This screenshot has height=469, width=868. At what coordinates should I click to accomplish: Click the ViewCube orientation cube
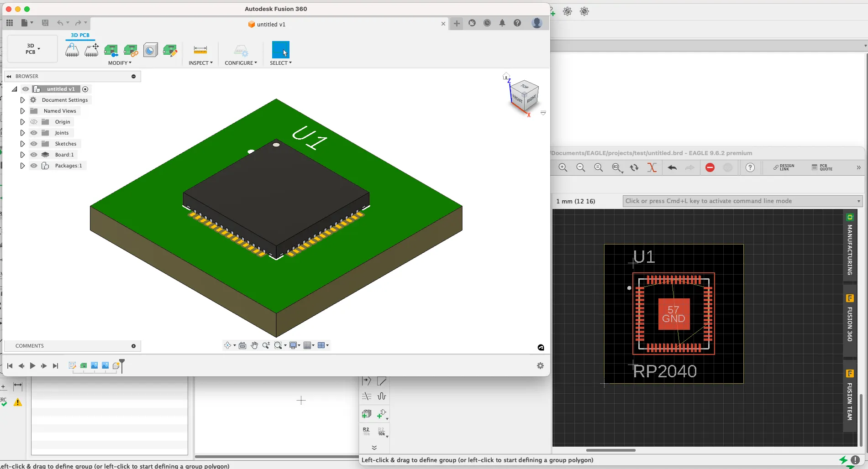(x=524, y=95)
